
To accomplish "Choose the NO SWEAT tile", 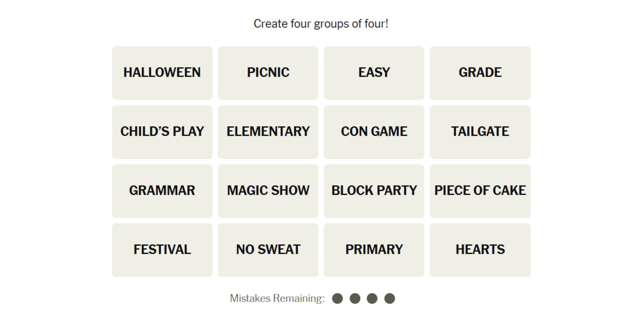I will [268, 250].
